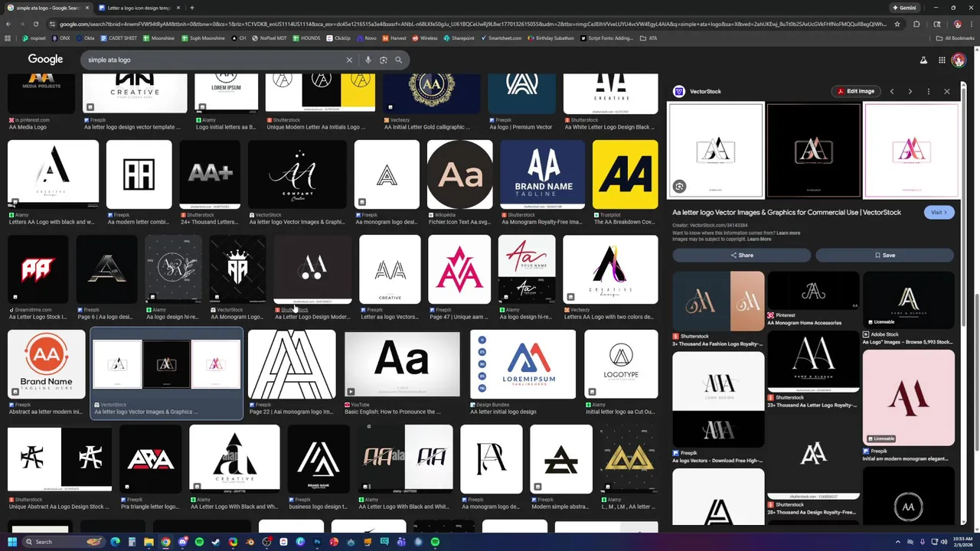Open the Smartsheet.com bookmark
The height and width of the screenshot is (551, 980).
pyautogui.click(x=501, y=38)
